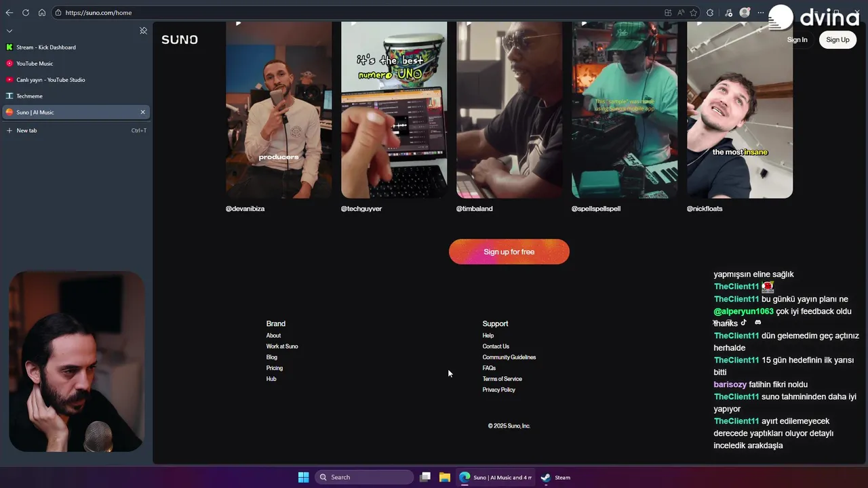Open the browser Extensions icon

coord(710,12)
